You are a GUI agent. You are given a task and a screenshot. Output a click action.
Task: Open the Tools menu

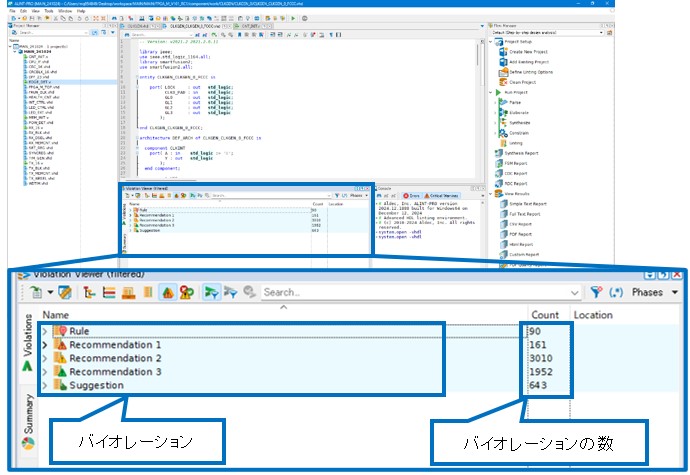tap(49, 11)
